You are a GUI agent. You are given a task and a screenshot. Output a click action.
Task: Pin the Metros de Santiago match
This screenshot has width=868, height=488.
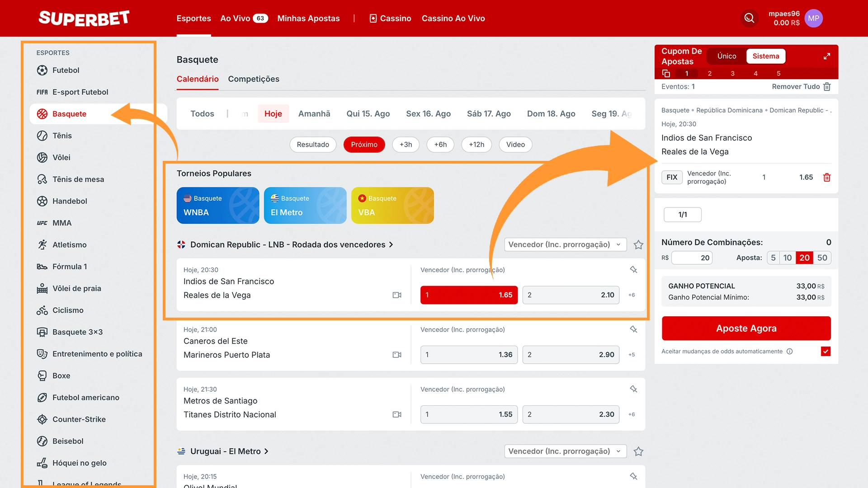pos(633,389)
